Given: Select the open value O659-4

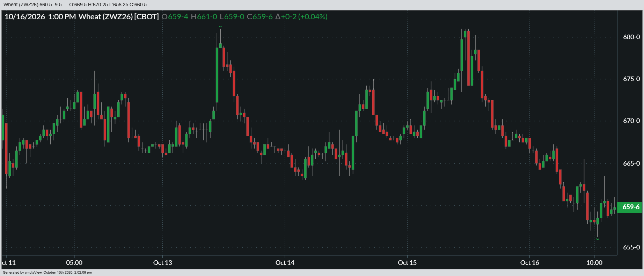Looking at the screenshot, I should pyautogui.click(x=175, y=17).
